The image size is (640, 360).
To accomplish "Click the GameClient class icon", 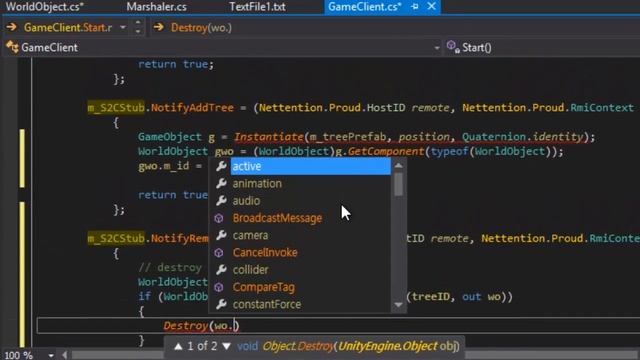I will (x=12, y=47).
